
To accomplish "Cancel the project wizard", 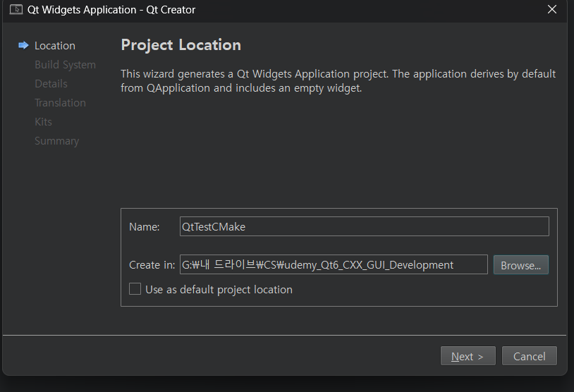I will tap(530, 356).
